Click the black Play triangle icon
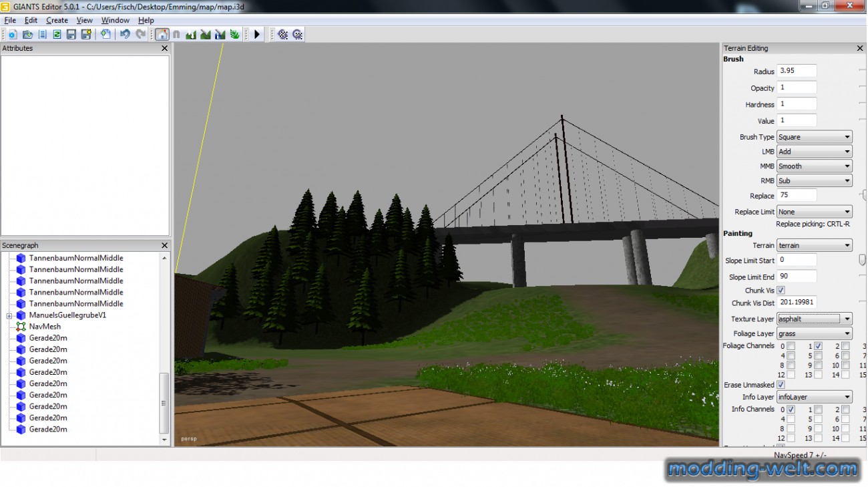Image resolution: width=868 pixels, height=487 pixels. 257,34
